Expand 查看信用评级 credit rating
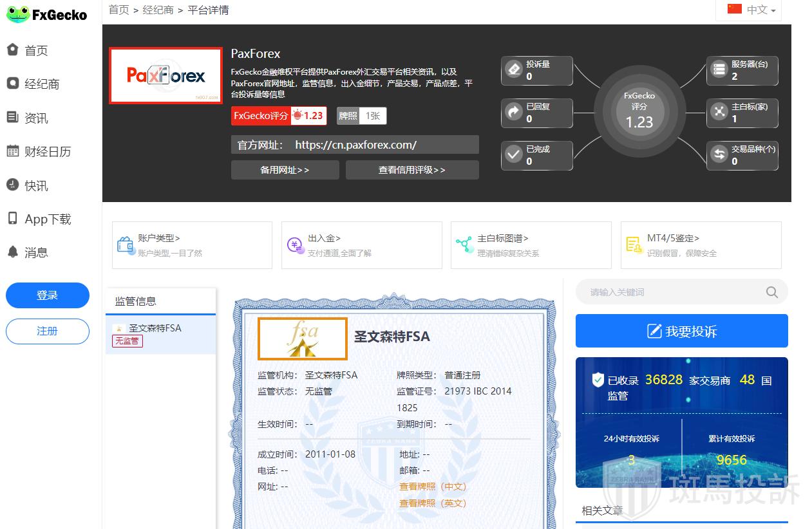812x529 pixels. 411,170
